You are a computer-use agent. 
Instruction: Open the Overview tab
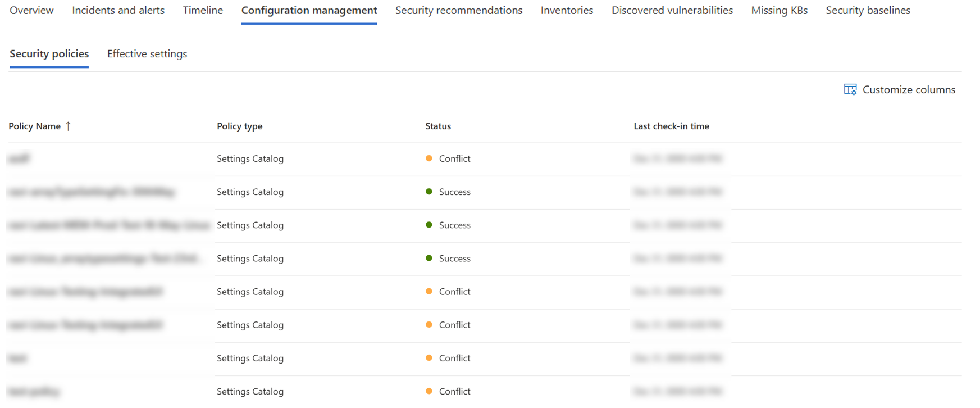(31, 11)
